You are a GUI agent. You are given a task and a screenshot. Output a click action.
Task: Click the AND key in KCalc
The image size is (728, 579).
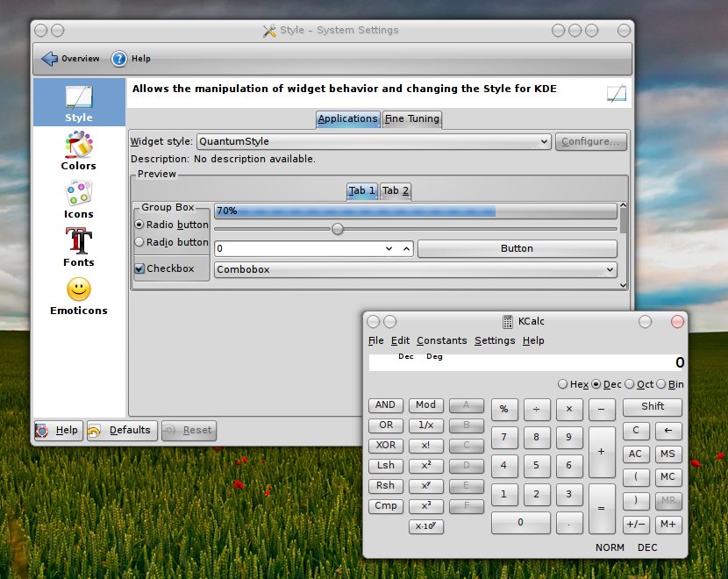click(385, 405)
